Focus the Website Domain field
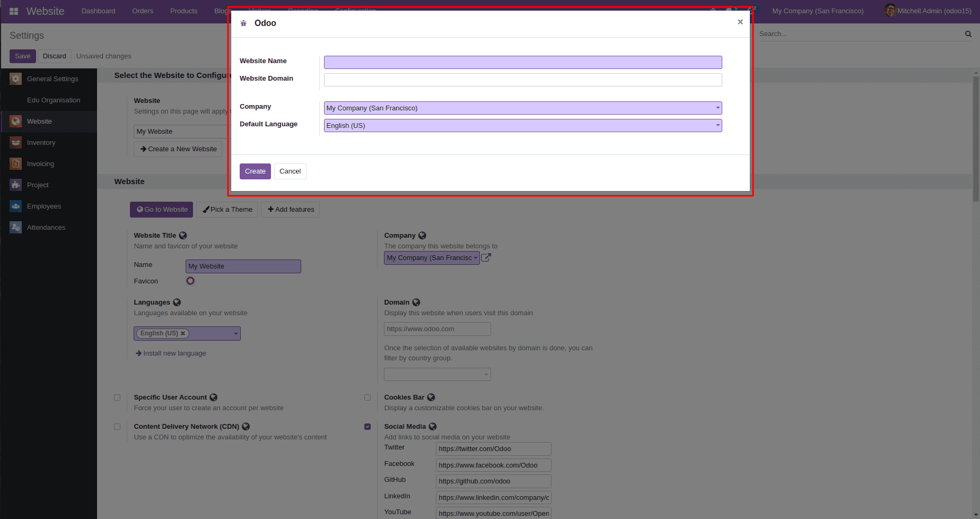 (523, 80)
